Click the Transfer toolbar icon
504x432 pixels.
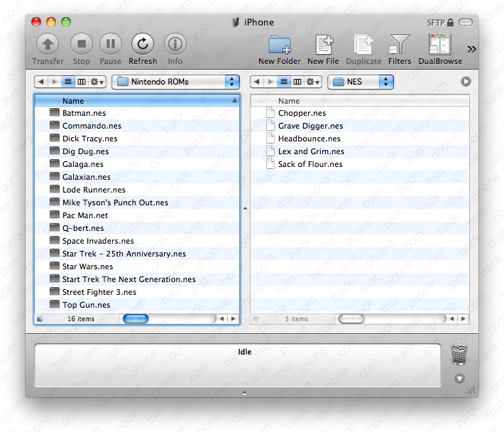(47, 45)
